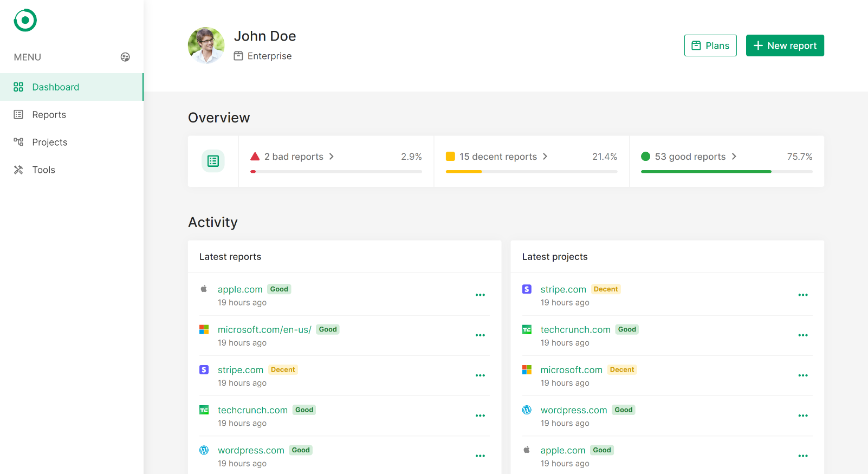This screenshot has height=474, width=868.
Task: Open options menu for techcrunch.com project
Action: (x=803, y=335)
